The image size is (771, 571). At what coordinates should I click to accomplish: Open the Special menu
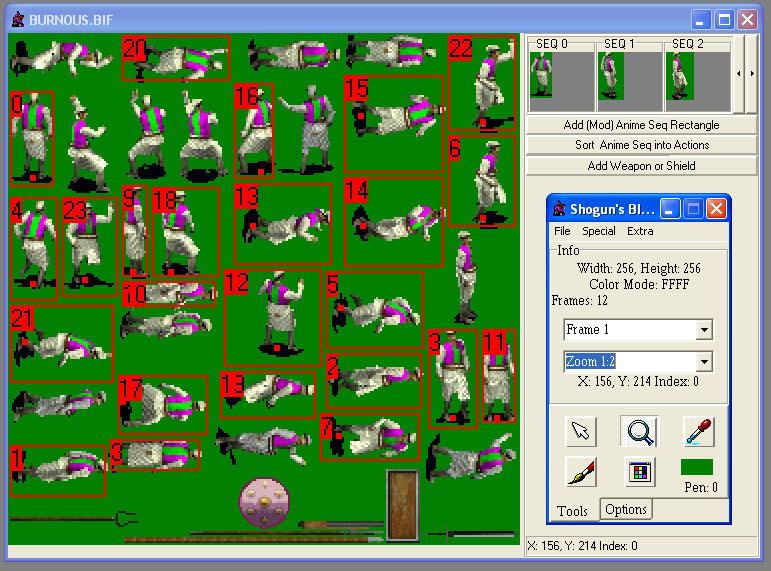[x=598, y=231]
